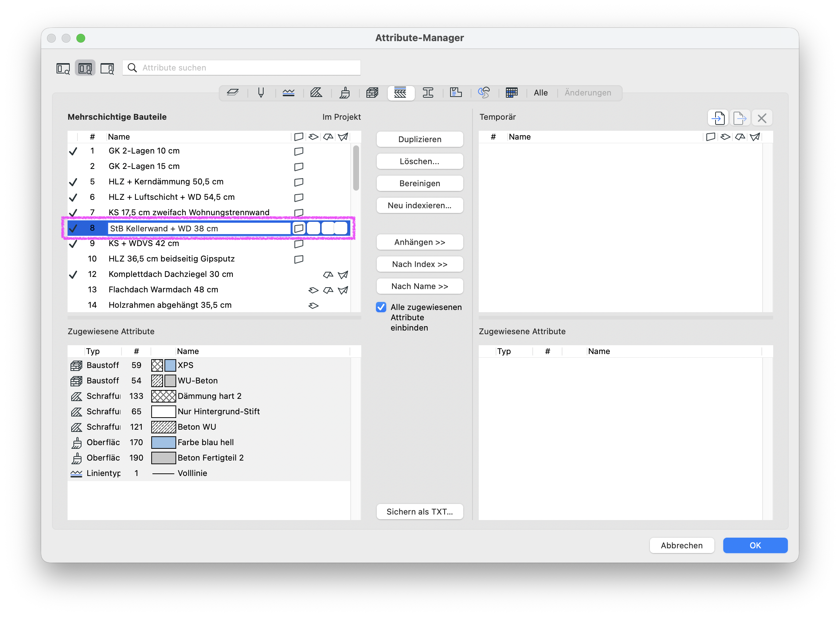This screenshot has width=840, height=617.
Task: Select row HLZ + Kerndämmung 50,5 cm
Action: [x=209, y=182]
